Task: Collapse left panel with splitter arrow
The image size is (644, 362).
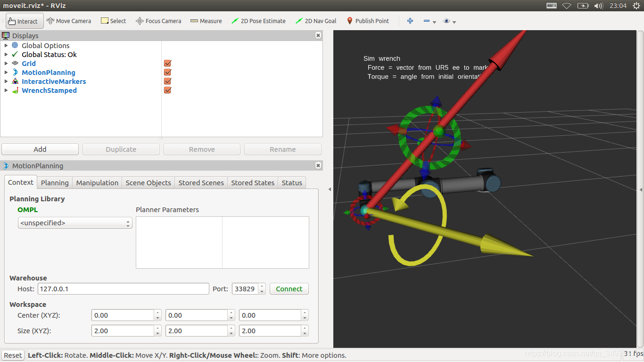Action: (x=330, y=189)
